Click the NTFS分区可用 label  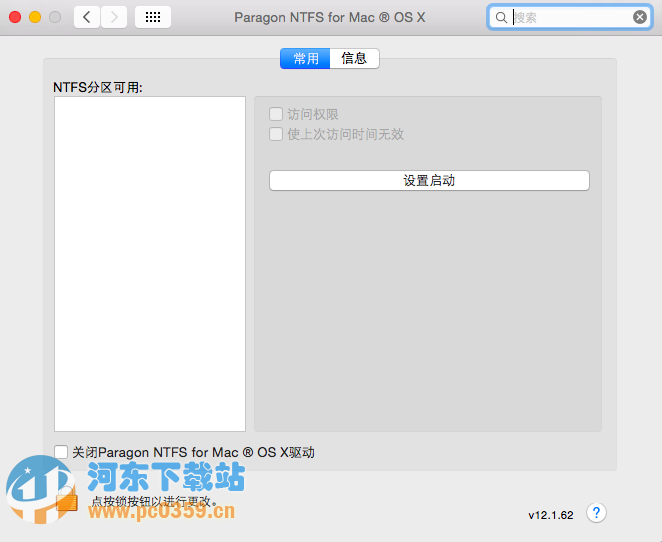coord(98,87)
